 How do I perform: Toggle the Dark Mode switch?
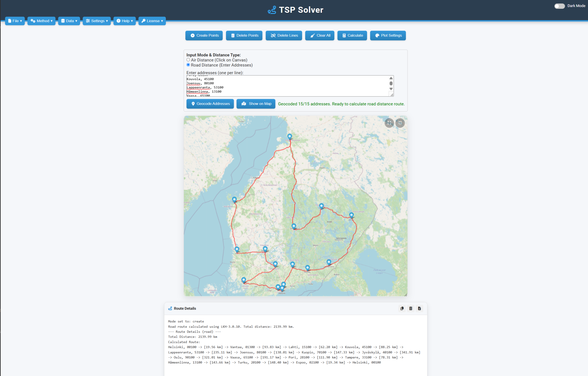pyautogui.click(x=559, y=6)
